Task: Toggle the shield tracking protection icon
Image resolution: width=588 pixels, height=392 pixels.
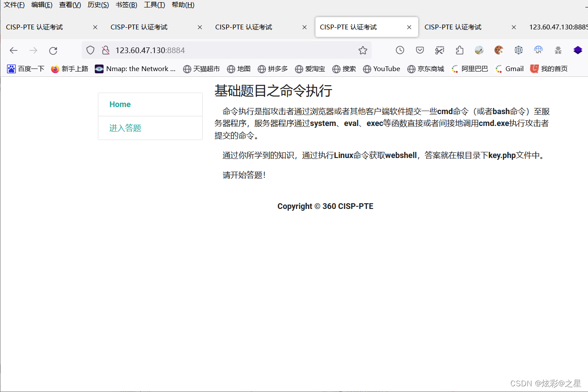Action: point(90,50)
